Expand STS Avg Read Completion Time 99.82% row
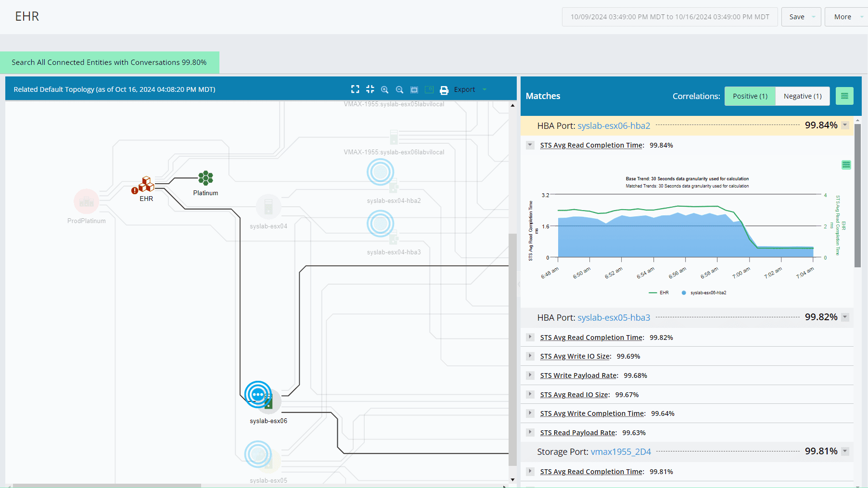 530,337
